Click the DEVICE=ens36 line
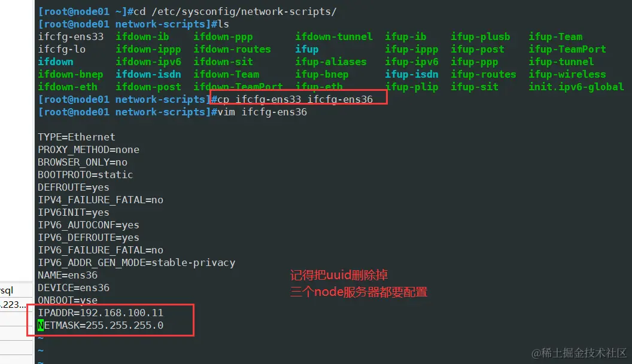The height and width of the screenshot is (364, 632). coord(74,287)
